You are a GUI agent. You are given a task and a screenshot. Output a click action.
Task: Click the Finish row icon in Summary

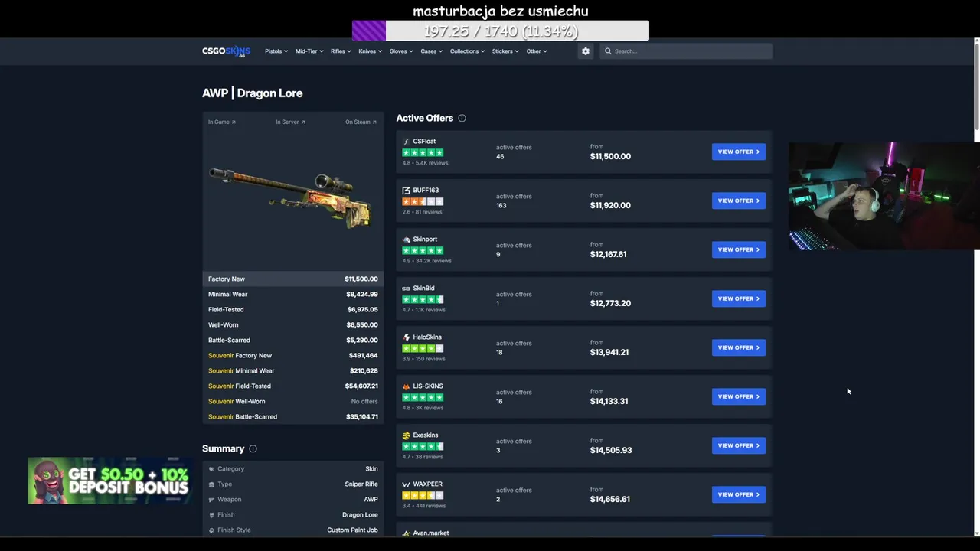coord(212,514)
